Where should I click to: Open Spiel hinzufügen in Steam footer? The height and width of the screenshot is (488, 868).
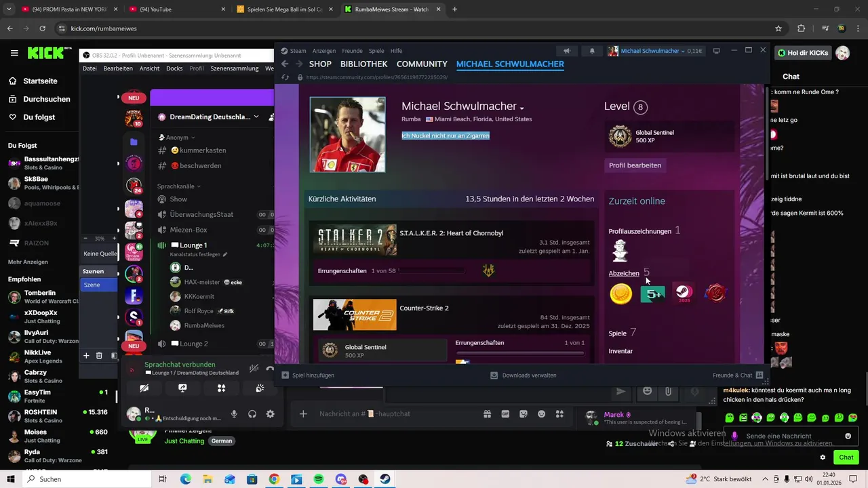[x=308, y=375]
